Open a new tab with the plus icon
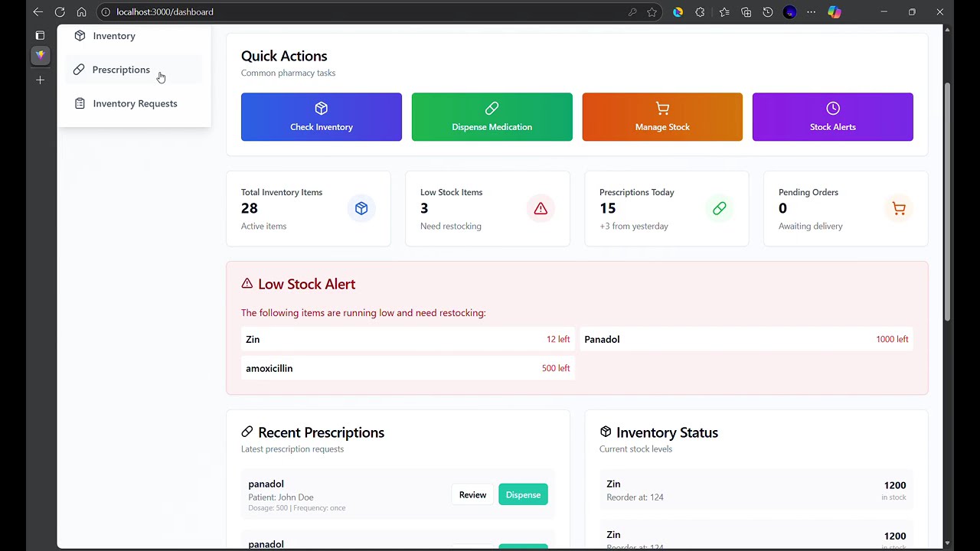 [x=41, y=80]
